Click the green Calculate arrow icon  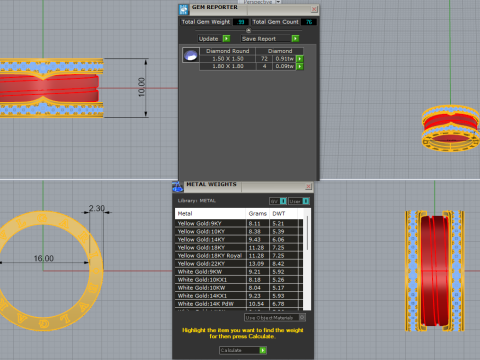263,350
